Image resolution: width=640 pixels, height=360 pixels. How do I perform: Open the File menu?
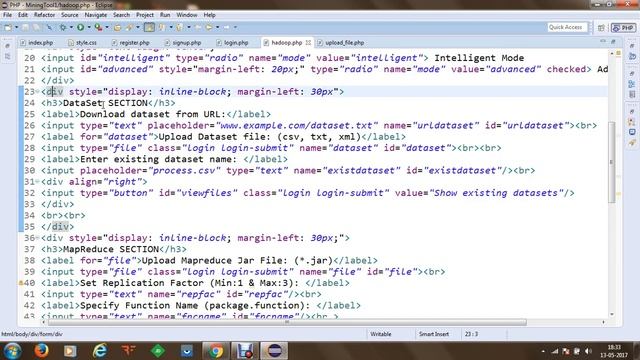[x=7, y=15]
